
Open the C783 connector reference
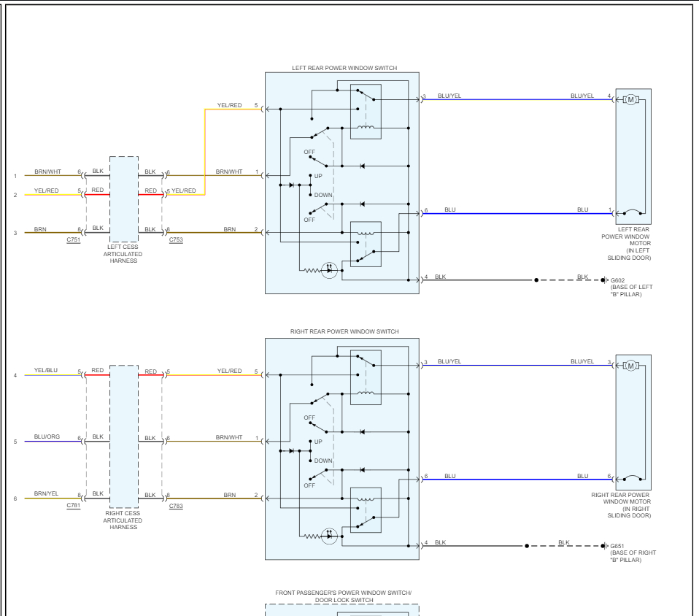pos(176,506)
